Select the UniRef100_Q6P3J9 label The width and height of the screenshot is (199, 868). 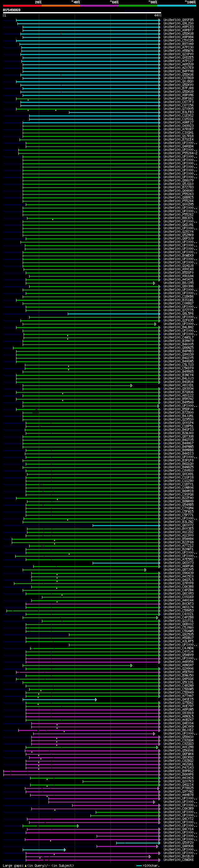(x=179, y=239)
